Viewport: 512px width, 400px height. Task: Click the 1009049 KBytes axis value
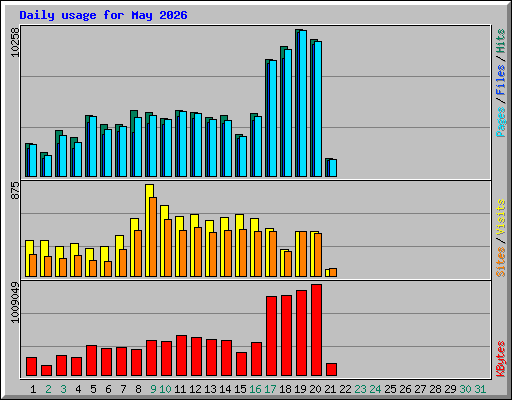pos(15,303)
